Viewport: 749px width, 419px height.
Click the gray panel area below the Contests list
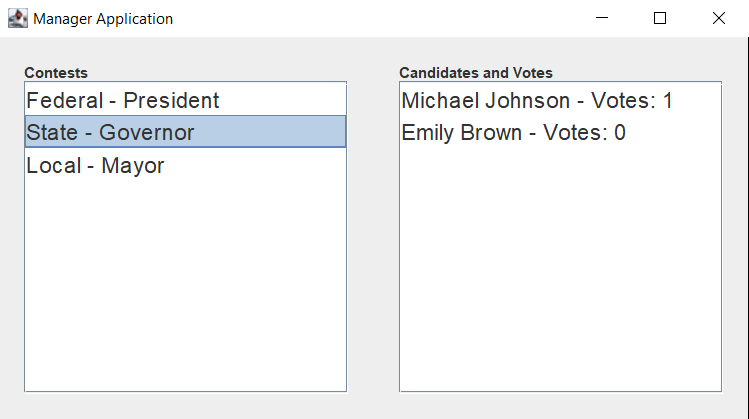[x=185, y=405]
